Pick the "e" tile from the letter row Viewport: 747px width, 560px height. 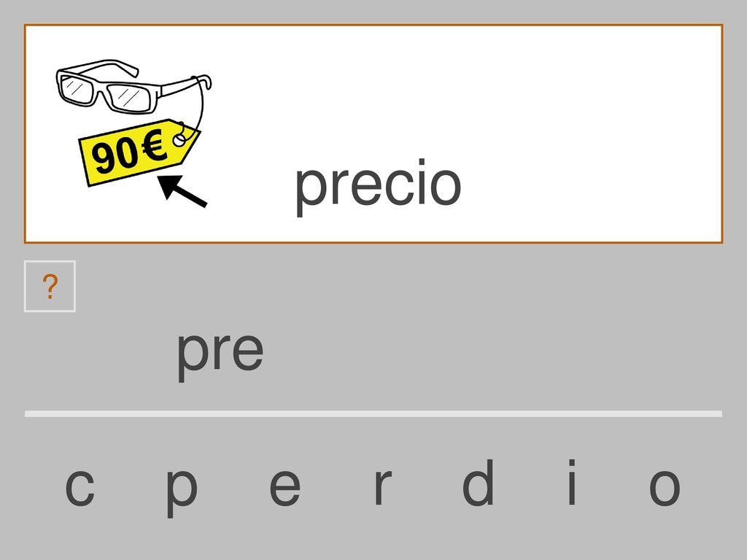coord(285,486)
